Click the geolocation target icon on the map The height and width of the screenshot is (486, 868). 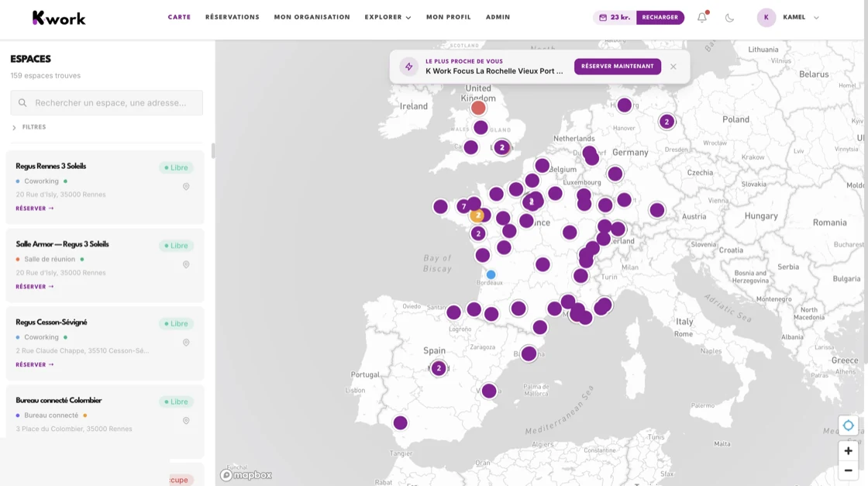tap(848, 425)
